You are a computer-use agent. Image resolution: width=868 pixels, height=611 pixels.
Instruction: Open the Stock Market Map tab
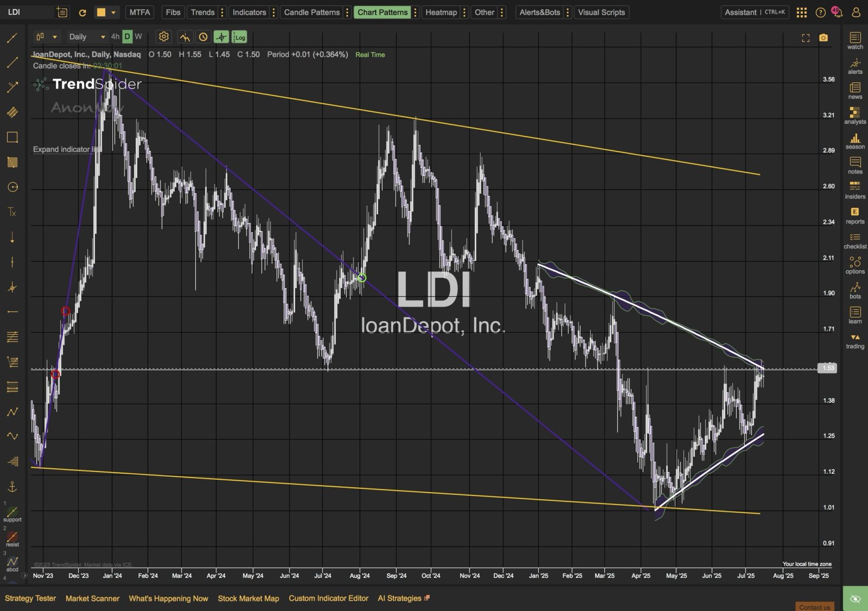(248, 599)
